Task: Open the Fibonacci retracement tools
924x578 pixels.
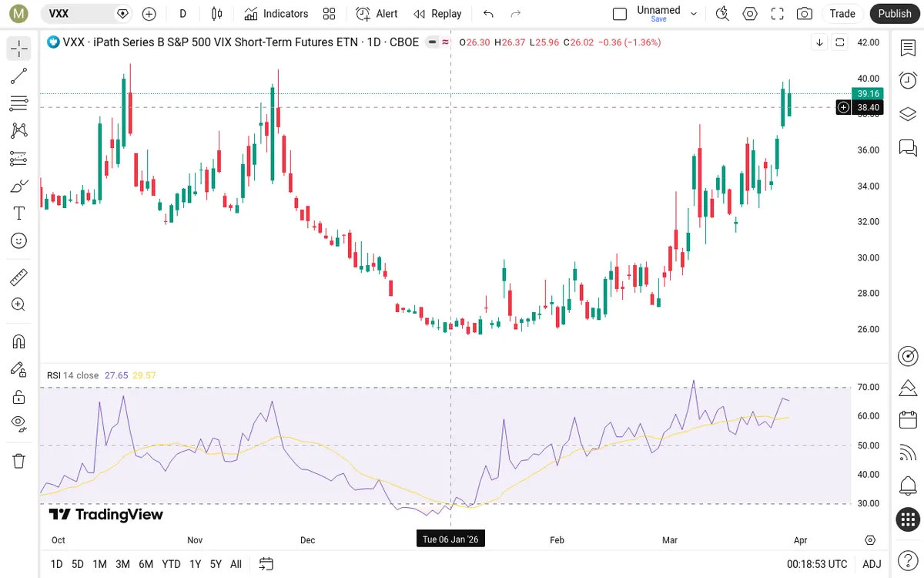Action: click(x=19, y=103)
